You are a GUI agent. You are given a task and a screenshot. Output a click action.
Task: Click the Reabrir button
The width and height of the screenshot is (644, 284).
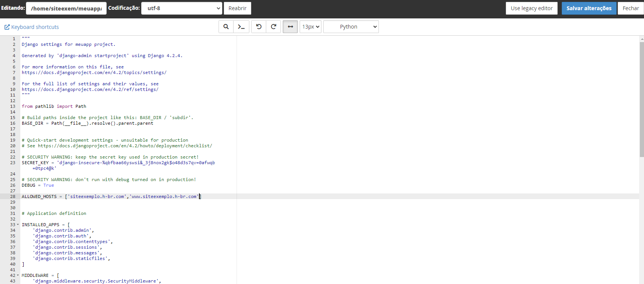[x=237, y=8]
